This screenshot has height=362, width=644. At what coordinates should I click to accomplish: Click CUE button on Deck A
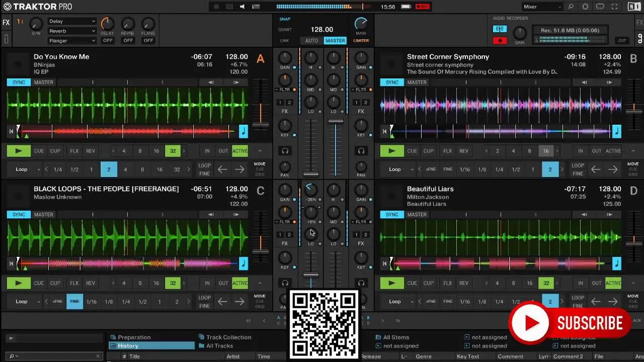(x=39, y=151)
